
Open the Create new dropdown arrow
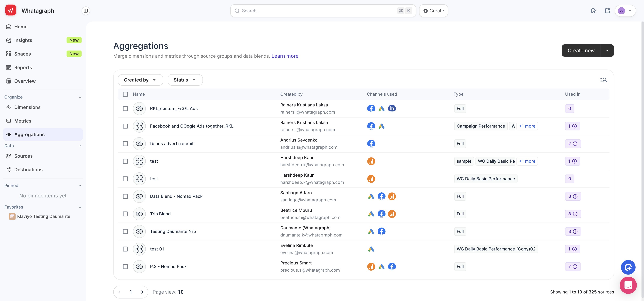pyautogui.click(x=607, y=51)
